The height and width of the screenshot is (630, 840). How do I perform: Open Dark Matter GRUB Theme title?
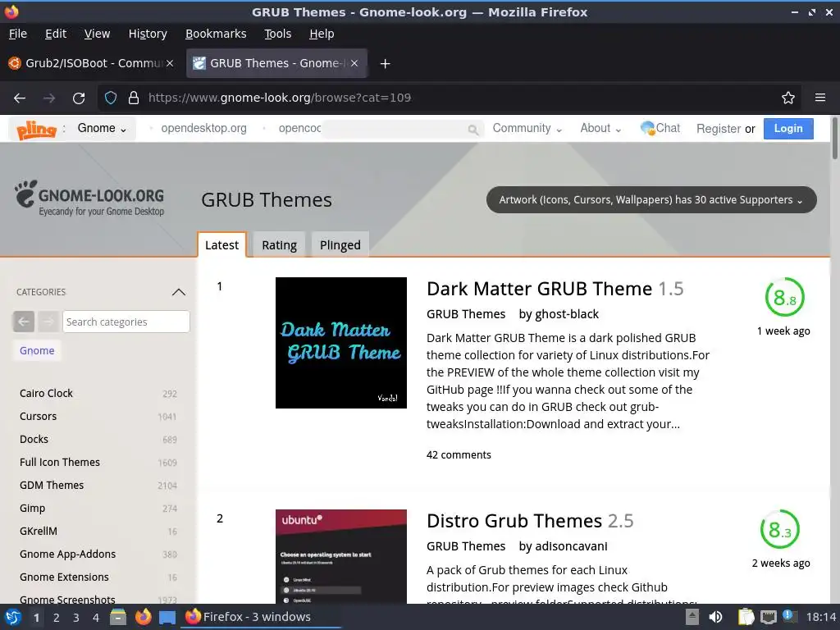(x=539, y=289)
